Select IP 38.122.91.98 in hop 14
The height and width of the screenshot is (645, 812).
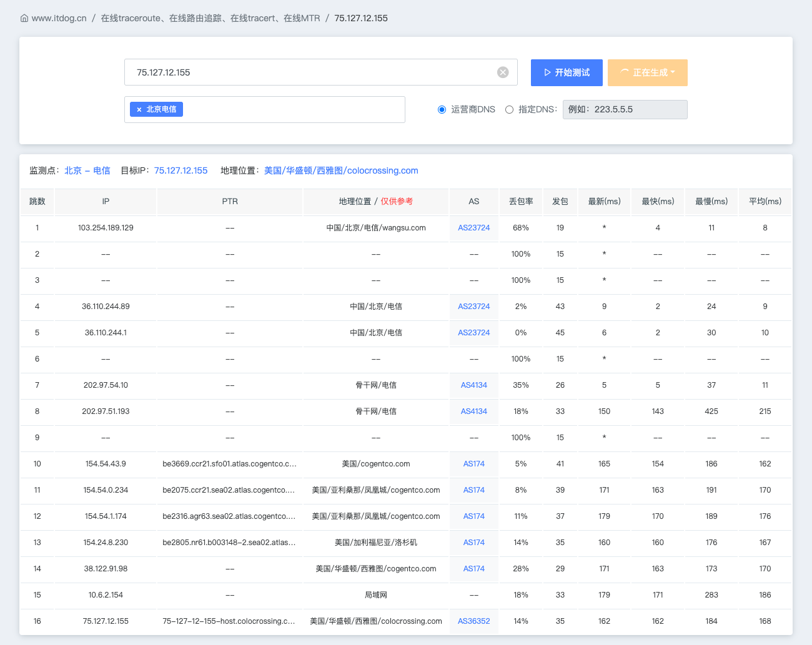click(x=106, y=569)
